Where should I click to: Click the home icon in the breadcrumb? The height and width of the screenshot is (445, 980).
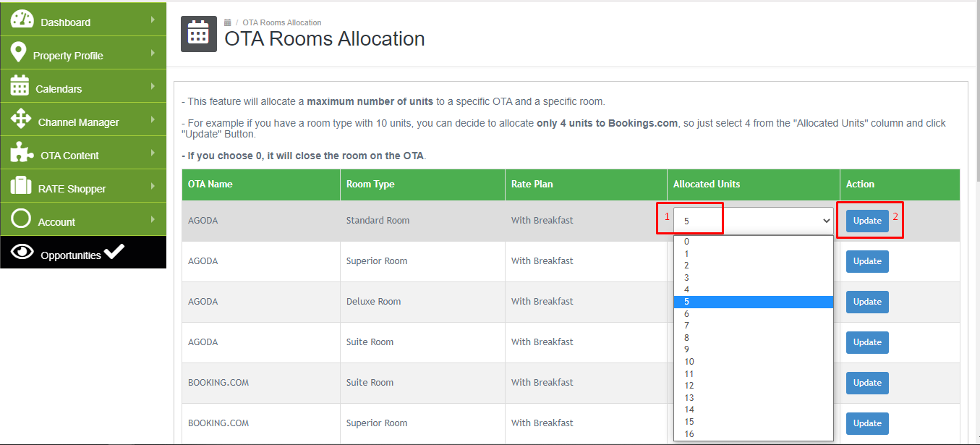[x=226, y=22]
